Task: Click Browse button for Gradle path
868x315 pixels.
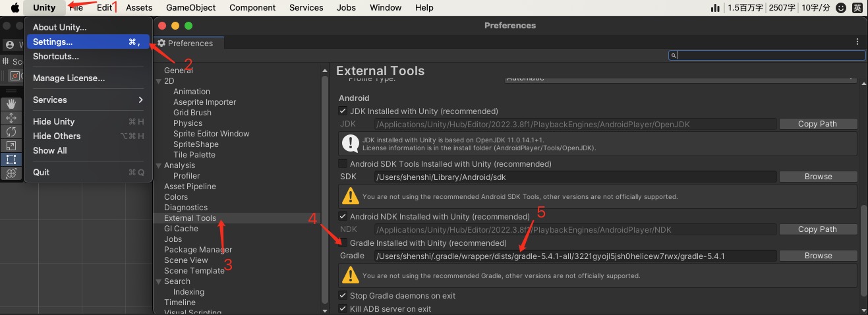Action: [818, 256]
